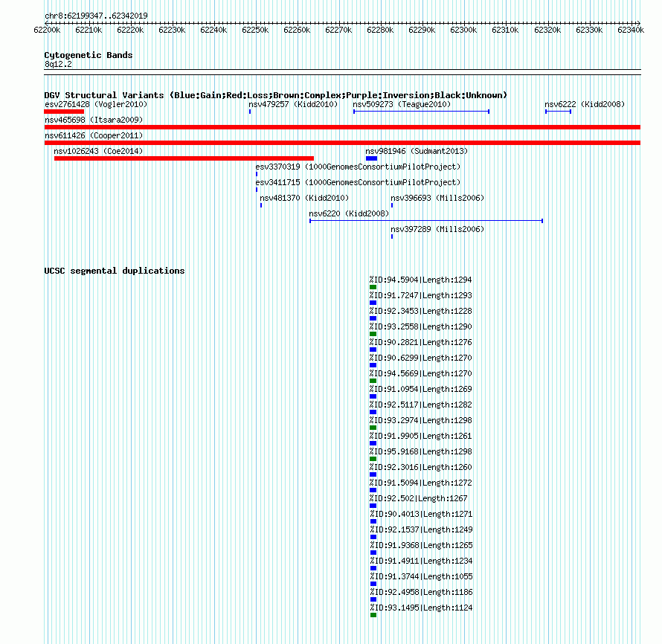Click the DGV Structural Variants track title
662x644 pixels.
coord(275,95)
